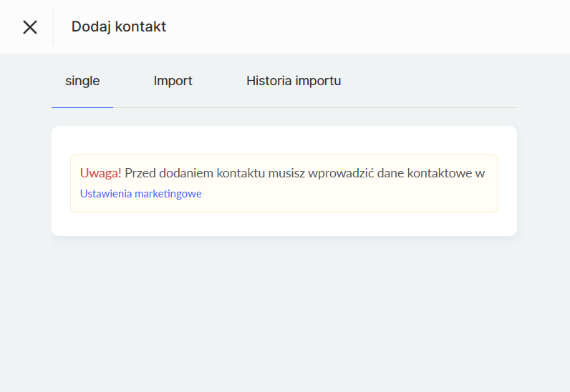
Task: Click the word wprowadzić in the alert message
Action: pos(340,173)
